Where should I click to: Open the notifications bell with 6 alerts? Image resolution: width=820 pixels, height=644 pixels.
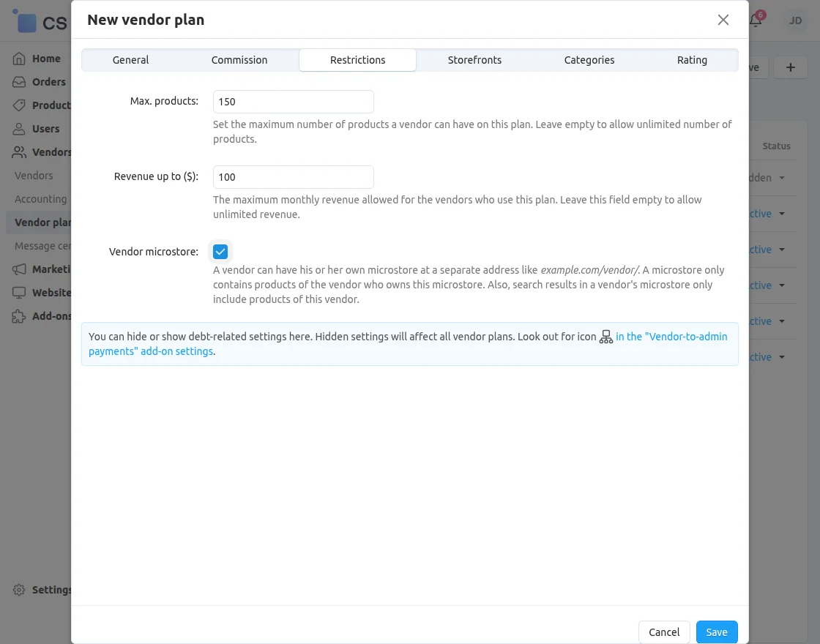[756, 21]
